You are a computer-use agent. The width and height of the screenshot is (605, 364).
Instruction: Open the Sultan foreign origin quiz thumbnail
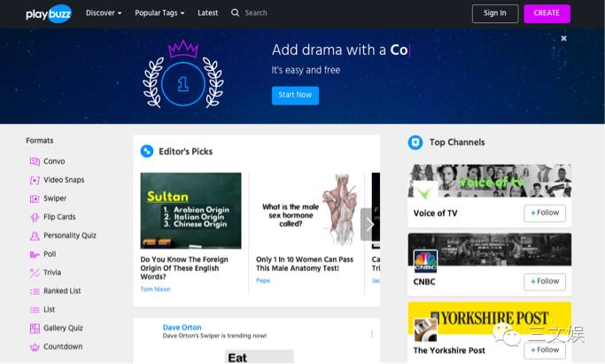pyautogui.click(x=190, y=211)
